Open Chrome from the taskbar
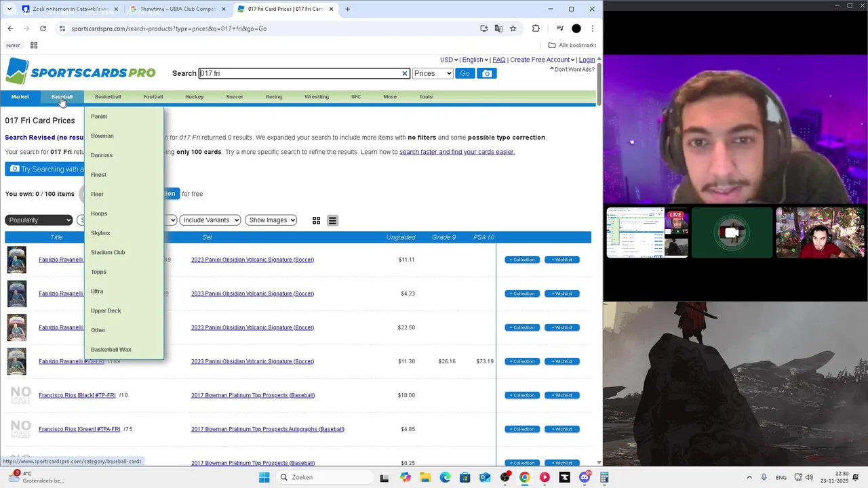868x488 pixels. coord(524,477)
